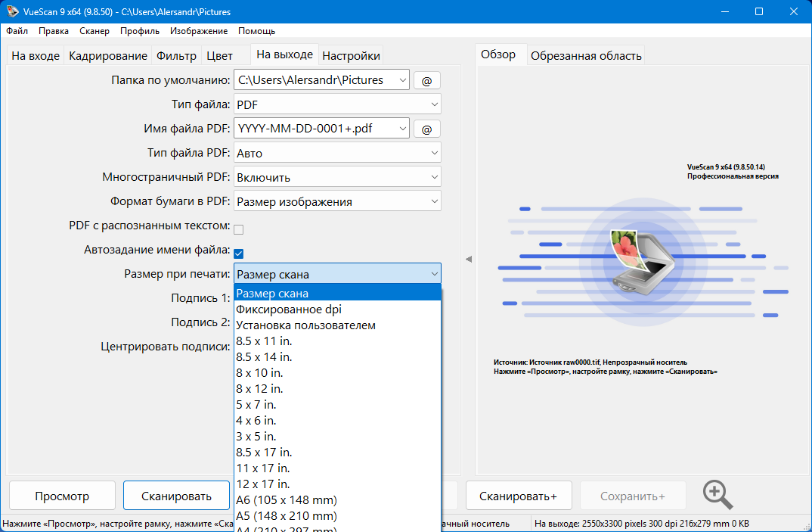The height and width of the screenshot is (532, 812).
Task: Click the VueScan scanner logo image
Action: [x=634, y=258]
